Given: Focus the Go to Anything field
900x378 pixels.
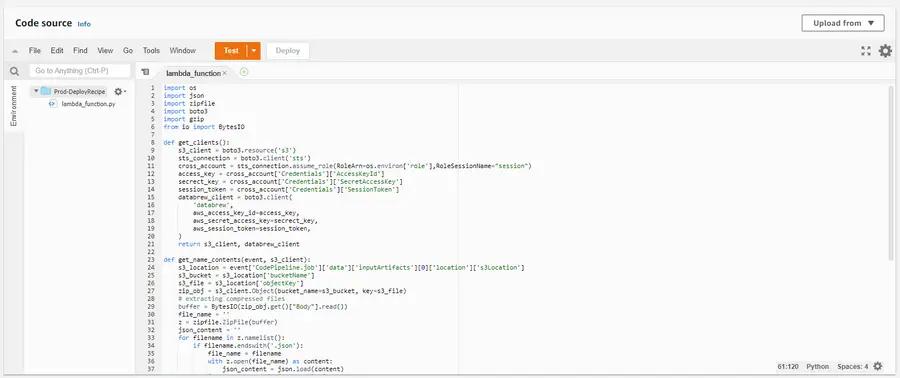Looking at the screenshot, I should pos(80,71).
